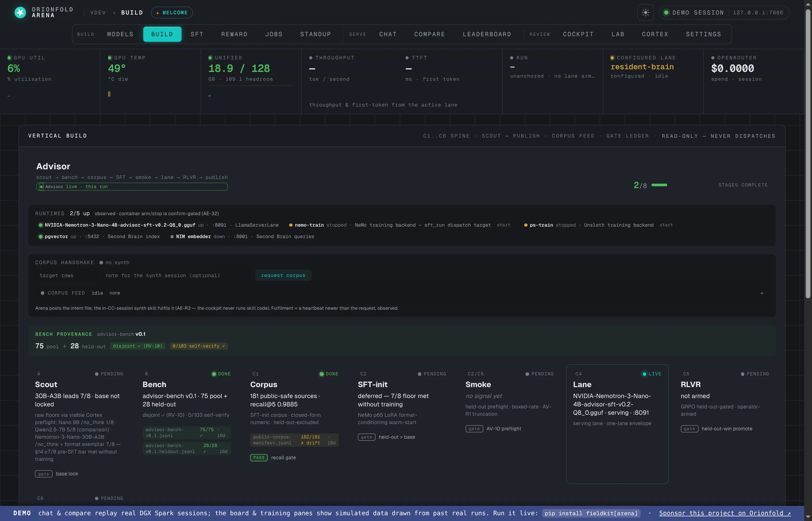The image size is (812, 521).
Task: Click the PENDING status on C6 card
Action: point(109,498)
